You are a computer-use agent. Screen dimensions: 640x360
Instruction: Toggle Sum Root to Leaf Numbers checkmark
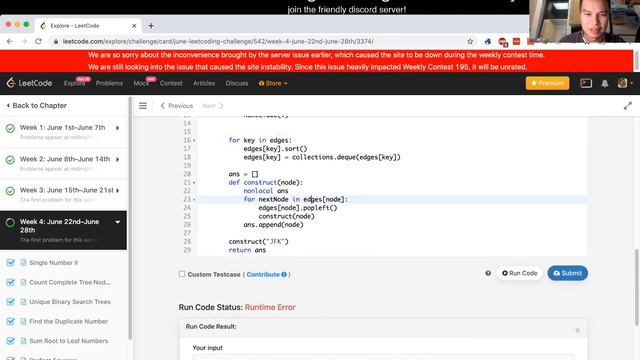click(11, 341)
